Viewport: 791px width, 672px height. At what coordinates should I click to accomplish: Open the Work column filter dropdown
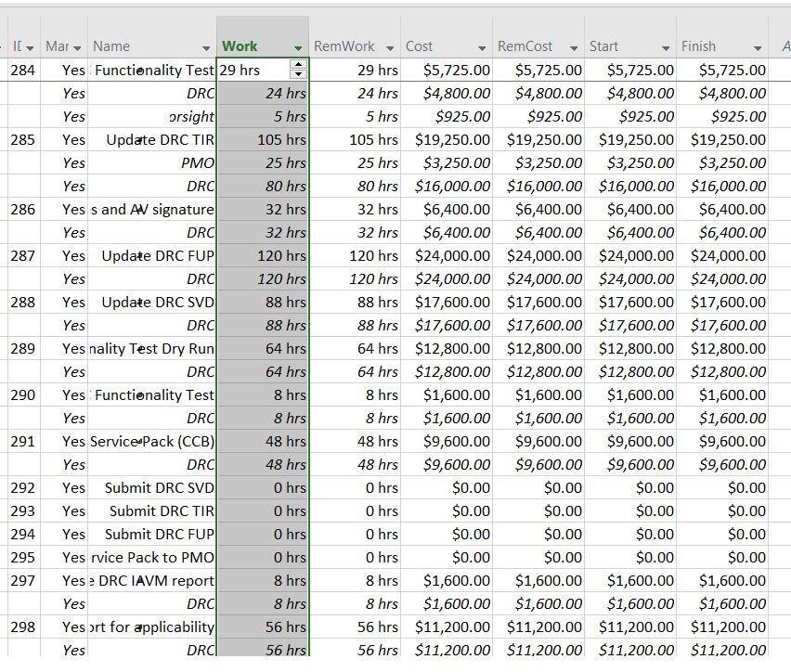(x=298, y=48)
